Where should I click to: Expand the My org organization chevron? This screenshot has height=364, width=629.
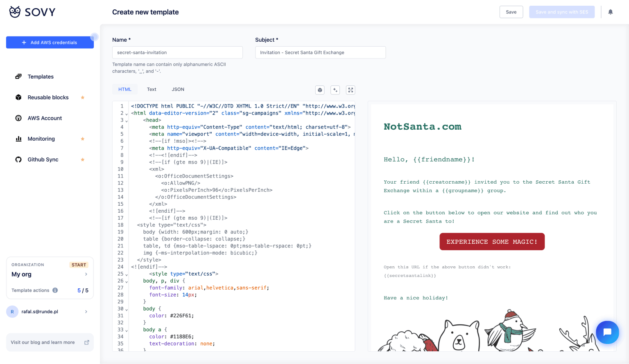[86, 274]
